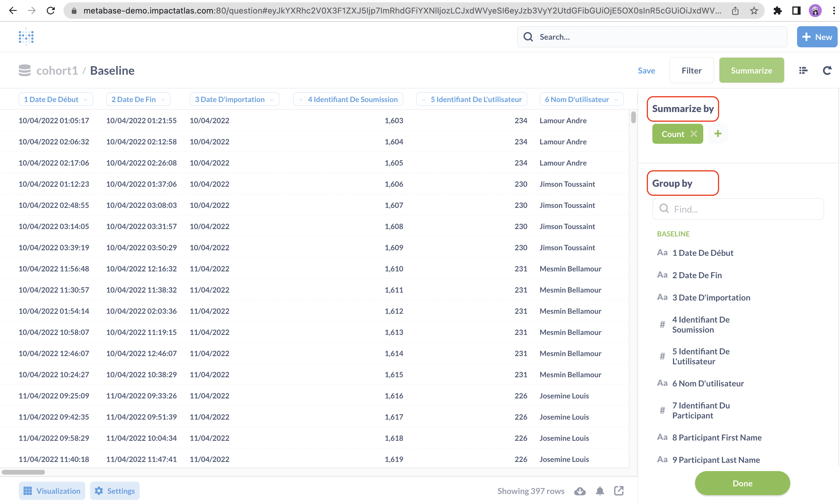Click cohort1 database icon
This screenshot has height=504, width=840.
pos(24,70)
